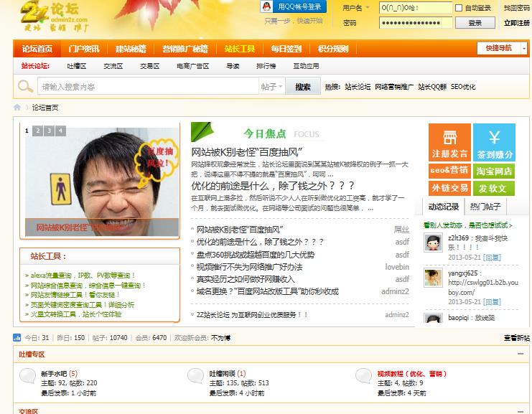Enable the 自动登录 checkbox
The height and width of the screenshot is (414, 532).
(x=459, y=8)
